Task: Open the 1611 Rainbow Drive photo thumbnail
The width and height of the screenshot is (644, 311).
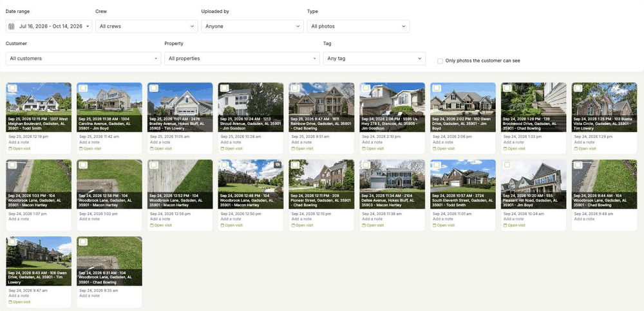Action: [x=321, y=108]
